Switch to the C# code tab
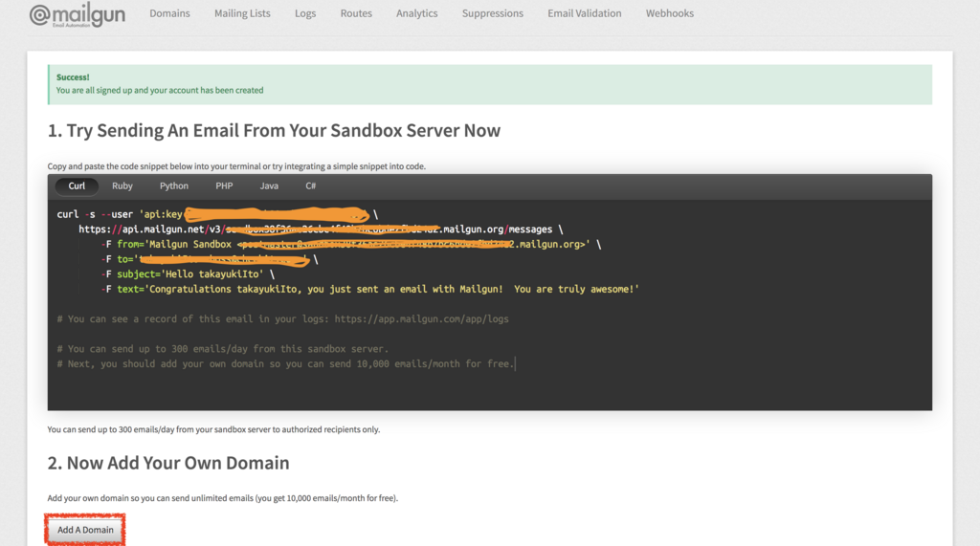The image size is (980, 546). click(x=311, y=186)
